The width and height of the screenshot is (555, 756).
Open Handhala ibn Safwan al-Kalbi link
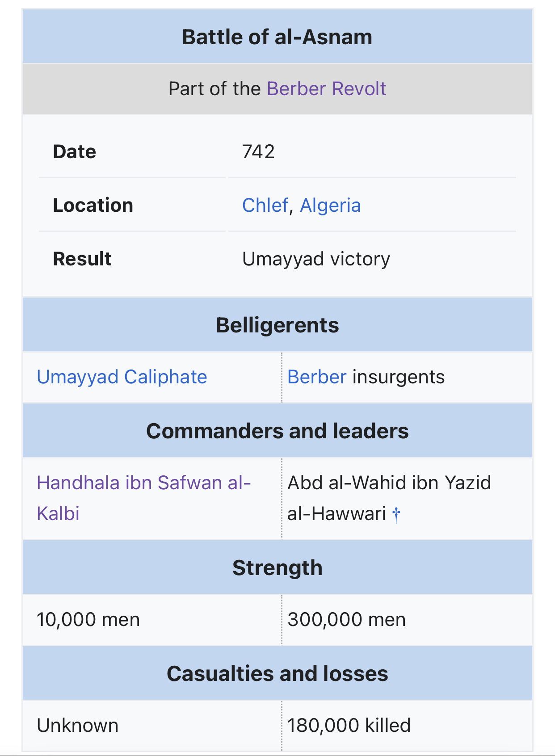pyautogui.click(x=144, y=498)
